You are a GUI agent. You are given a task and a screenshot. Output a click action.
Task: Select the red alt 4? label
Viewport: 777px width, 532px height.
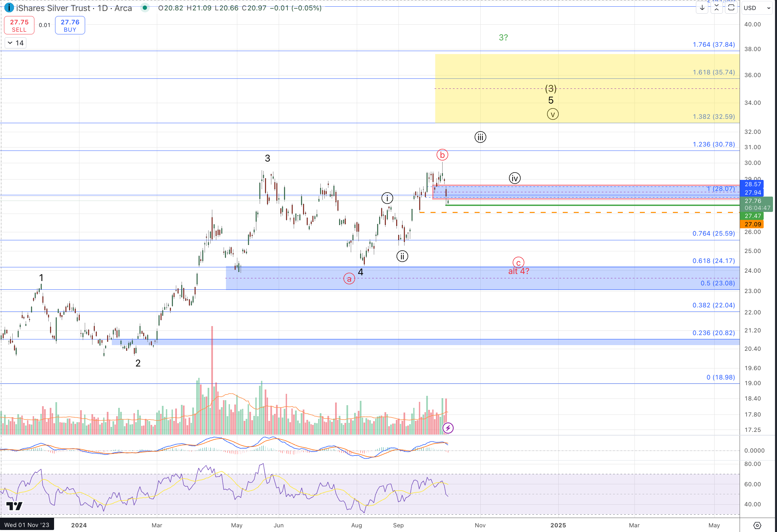[x=519, y=271]
